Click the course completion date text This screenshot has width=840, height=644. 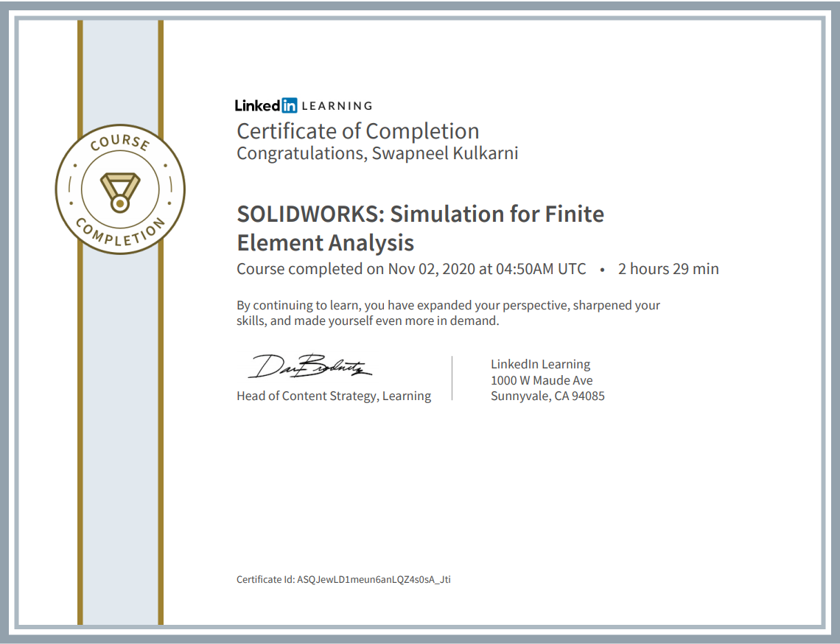tap(411, 269)
